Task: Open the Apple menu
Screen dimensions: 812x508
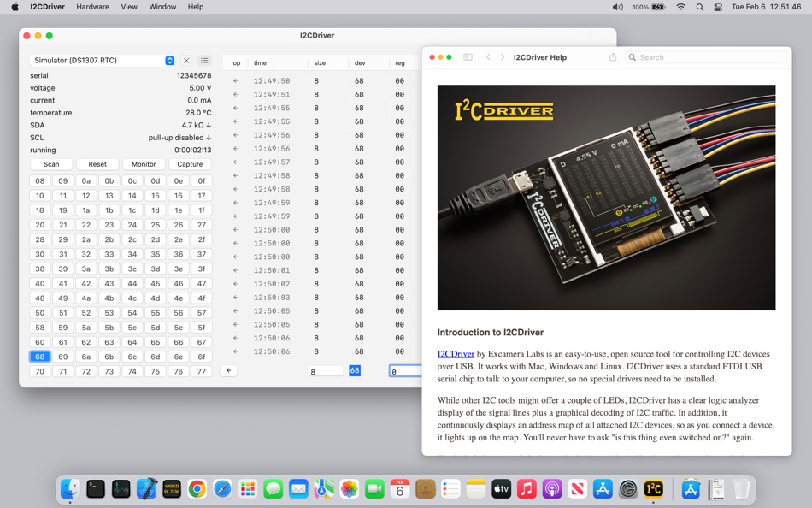Action: point(15,7)
